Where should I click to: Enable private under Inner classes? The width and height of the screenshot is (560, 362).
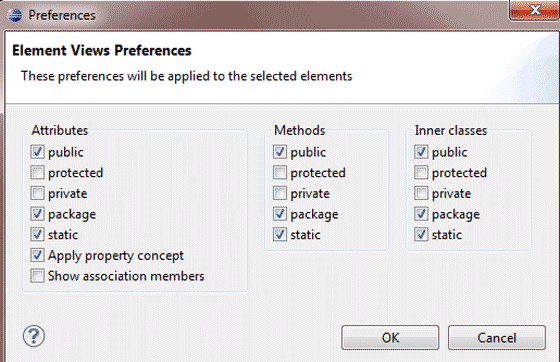pyautogui.click(x=421, y=193)
